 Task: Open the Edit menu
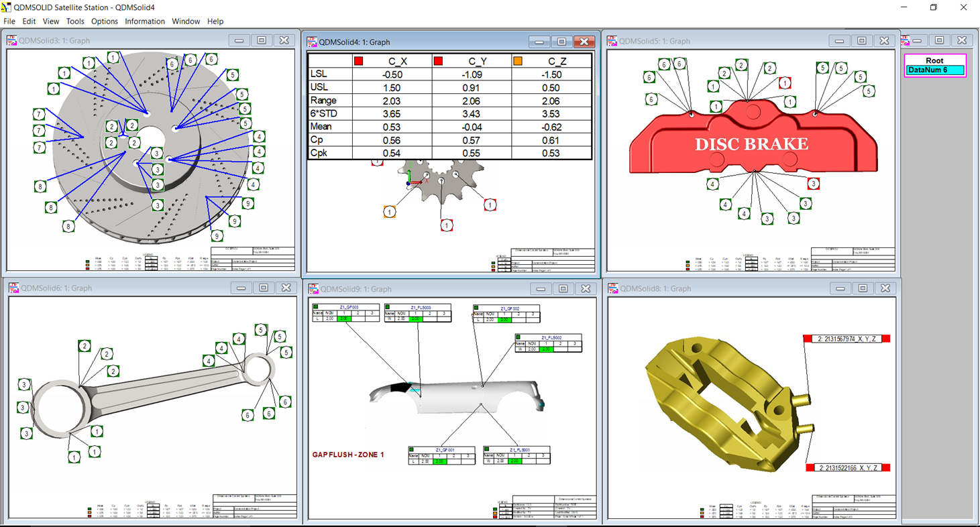pos(29,21)
